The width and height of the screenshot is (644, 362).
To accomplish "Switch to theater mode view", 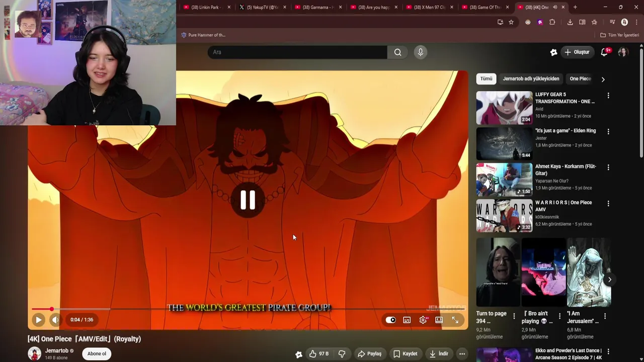I will pyautogui.click(x=439, y=320).
